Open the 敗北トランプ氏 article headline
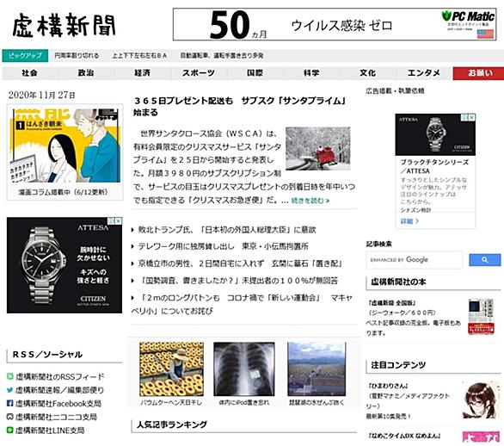Image resolution: width=504 pixels, height=446 pixels. point(227,230)
